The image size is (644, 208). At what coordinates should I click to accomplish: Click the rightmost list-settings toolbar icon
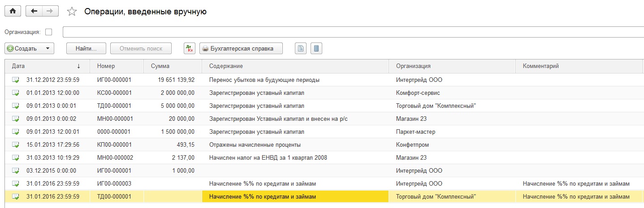[316, 48]
